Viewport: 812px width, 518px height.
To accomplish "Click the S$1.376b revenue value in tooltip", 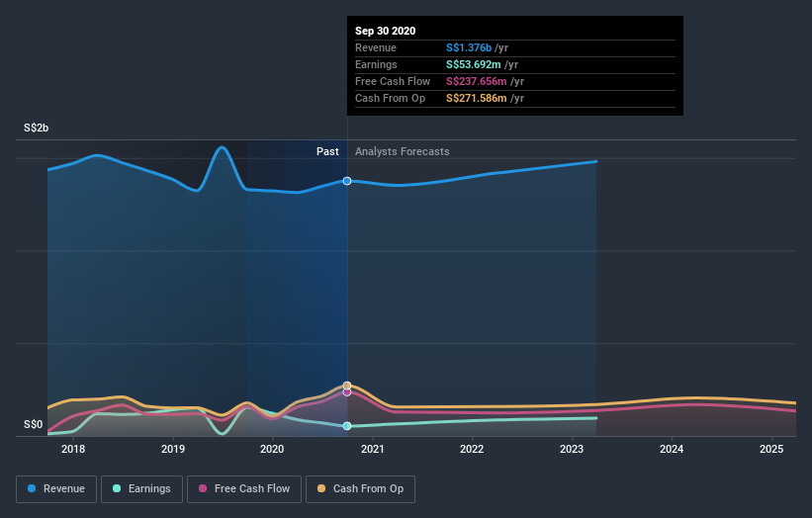I will [x=469, y=47].
